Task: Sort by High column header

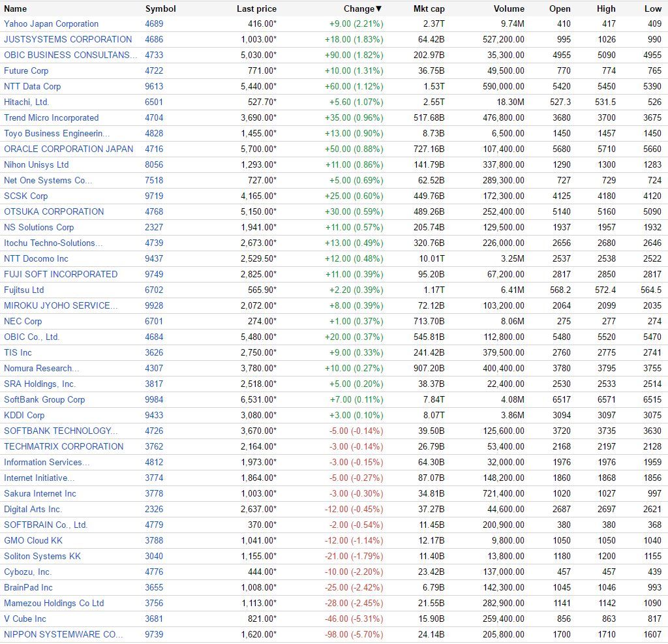Action: (x=606, y=8)
